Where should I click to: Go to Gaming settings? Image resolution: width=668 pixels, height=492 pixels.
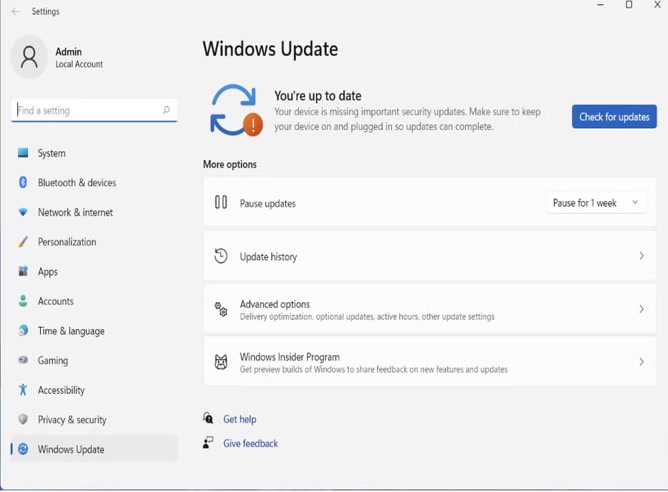pos(94,360)
